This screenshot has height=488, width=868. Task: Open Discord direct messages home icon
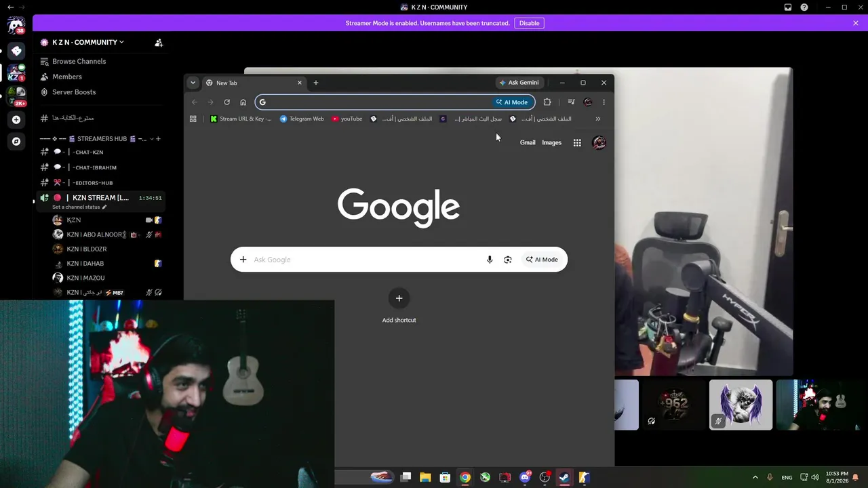[x=16, y=26]
